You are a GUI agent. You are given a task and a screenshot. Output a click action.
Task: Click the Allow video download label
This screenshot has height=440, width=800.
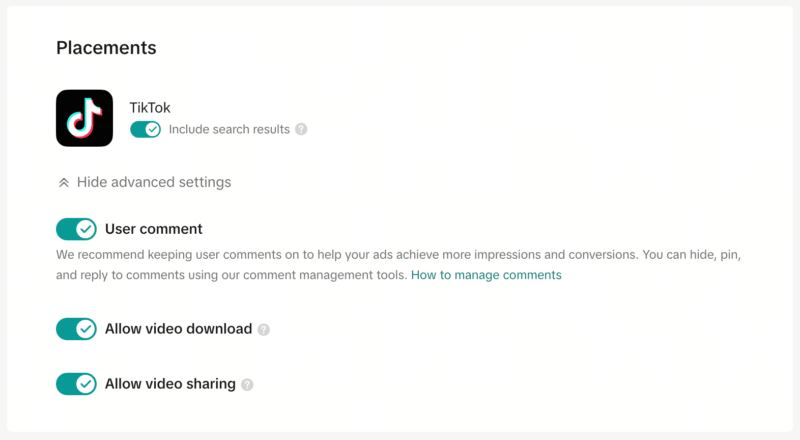click(x=178, y=329)
